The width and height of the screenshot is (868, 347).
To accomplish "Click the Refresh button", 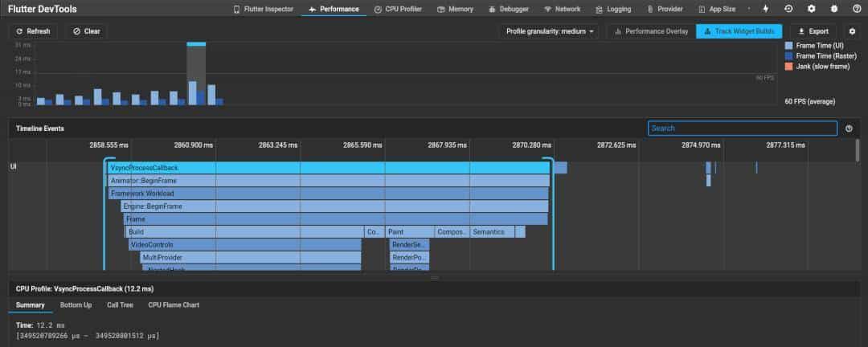I will pyautogui.click(x=33, y=31).
